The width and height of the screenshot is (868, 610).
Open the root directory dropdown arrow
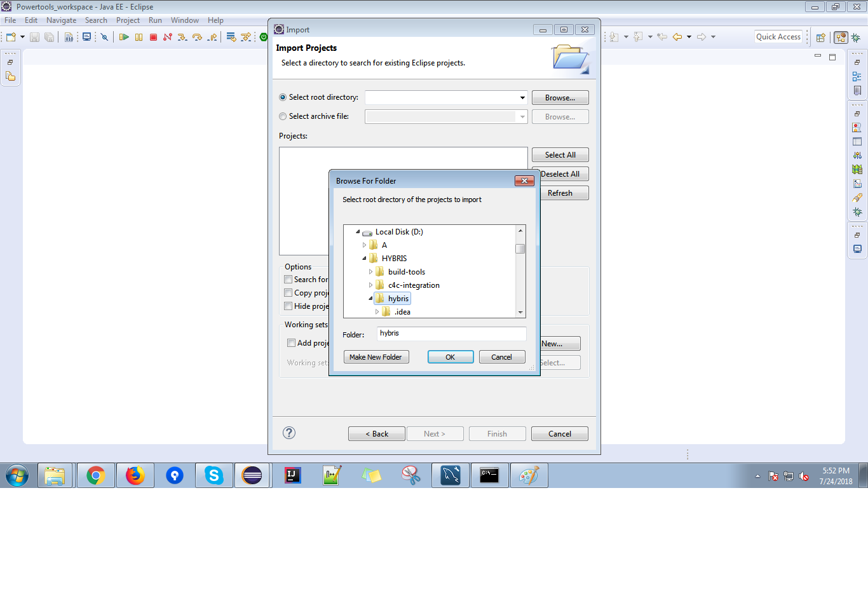coord(521,97)
